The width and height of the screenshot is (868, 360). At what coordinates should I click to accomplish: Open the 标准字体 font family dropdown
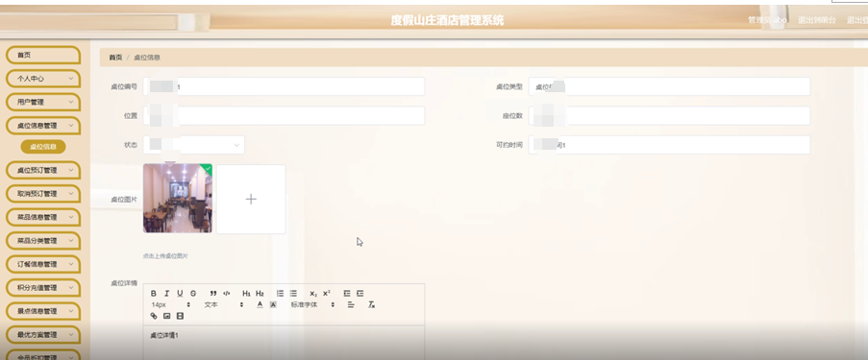tap(312, 304)
